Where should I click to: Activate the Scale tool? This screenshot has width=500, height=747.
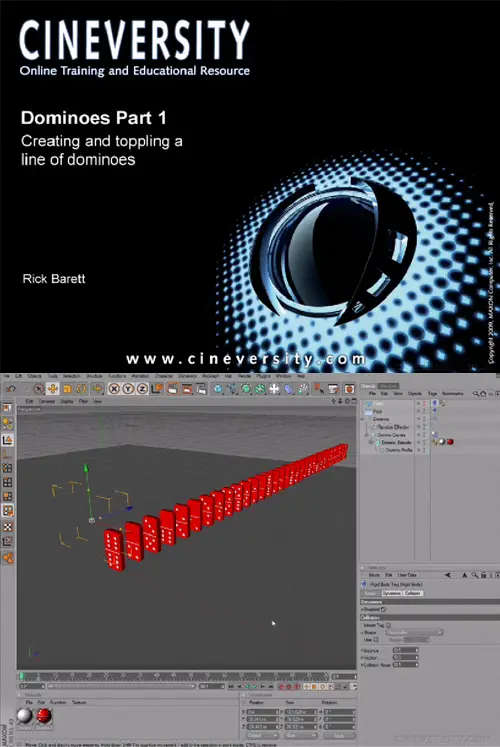(x=67, y=389)
